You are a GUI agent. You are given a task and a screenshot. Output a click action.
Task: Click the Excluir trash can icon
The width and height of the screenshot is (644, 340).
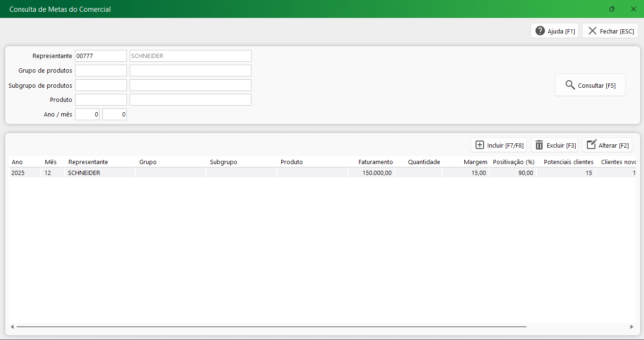tap(539, 145)
